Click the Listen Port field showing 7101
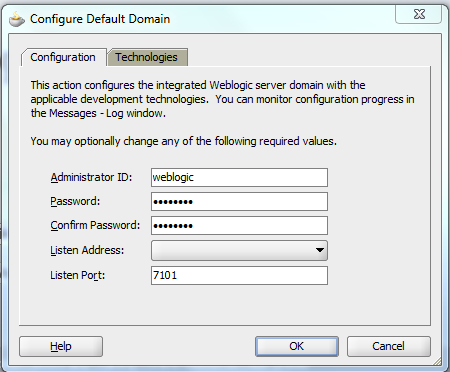 [x=239, y=275]
